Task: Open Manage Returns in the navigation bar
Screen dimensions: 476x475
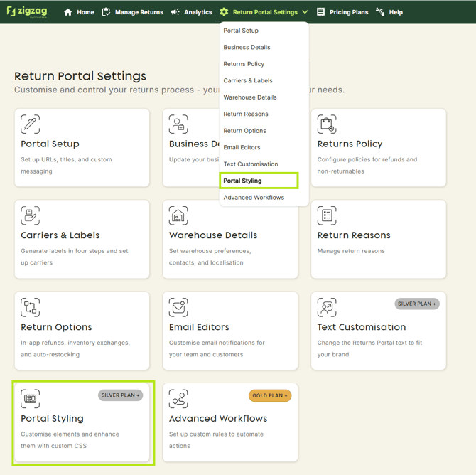Action: [x=132, y=12]
